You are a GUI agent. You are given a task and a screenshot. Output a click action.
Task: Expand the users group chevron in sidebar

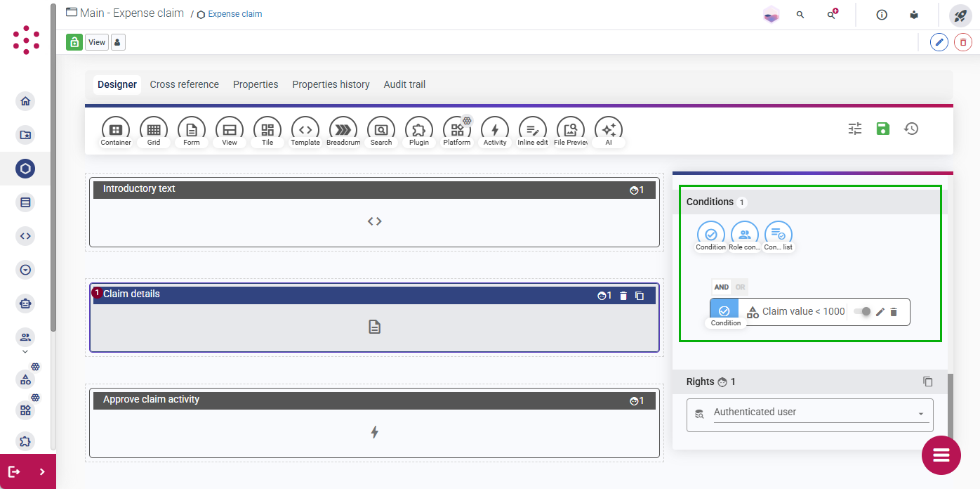tap(25, 351)
